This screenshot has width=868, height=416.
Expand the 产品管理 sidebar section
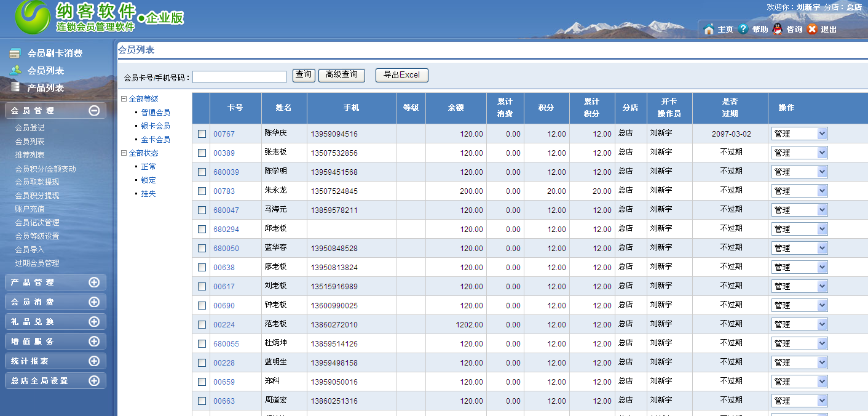(x=94, y=282)
